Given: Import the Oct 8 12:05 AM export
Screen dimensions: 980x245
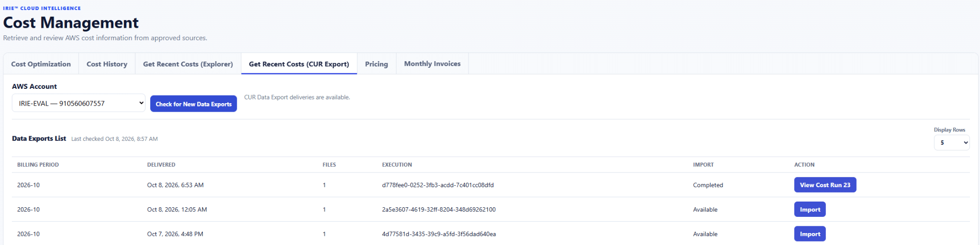Looking at the screenshot, I should 810,209.
